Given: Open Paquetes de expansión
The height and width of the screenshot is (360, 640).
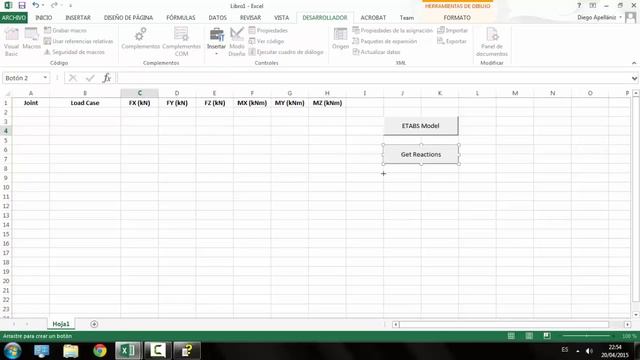Looking at the screenshot, I should [384, 41].
